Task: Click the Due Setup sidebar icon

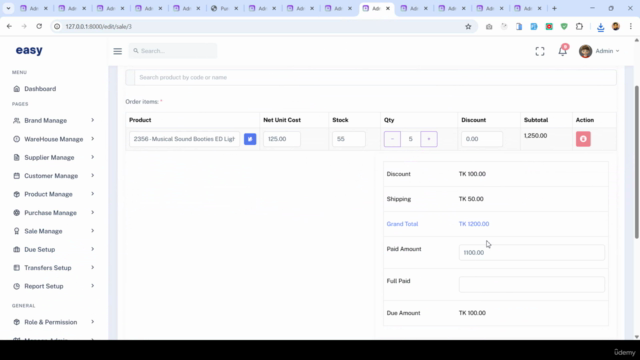Action: (x=16, y=249)
